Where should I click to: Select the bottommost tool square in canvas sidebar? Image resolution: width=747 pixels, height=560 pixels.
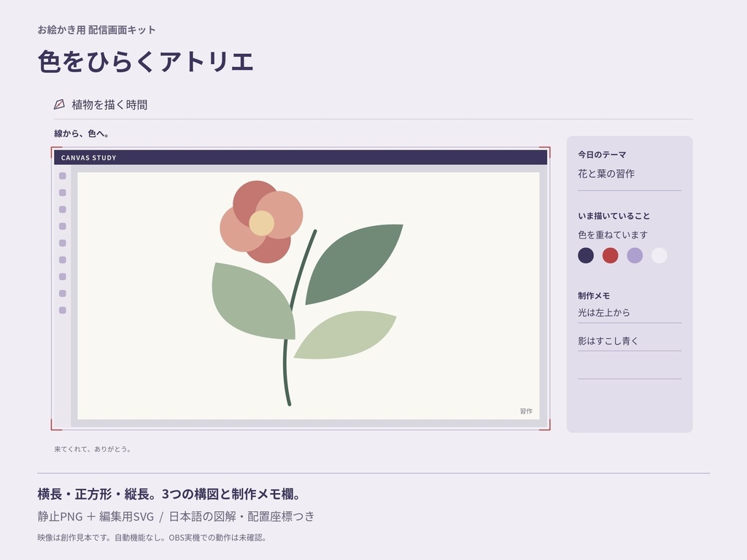(63, 311)
